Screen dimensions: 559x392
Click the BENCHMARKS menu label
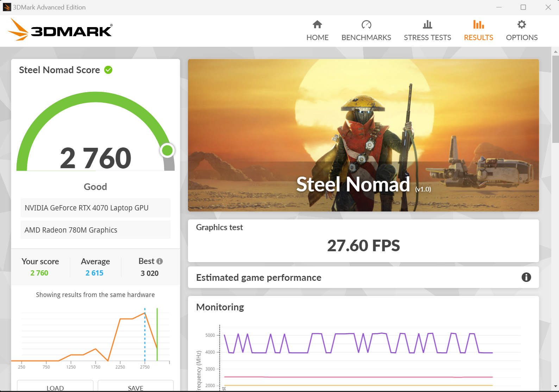[x=366, y=38]
